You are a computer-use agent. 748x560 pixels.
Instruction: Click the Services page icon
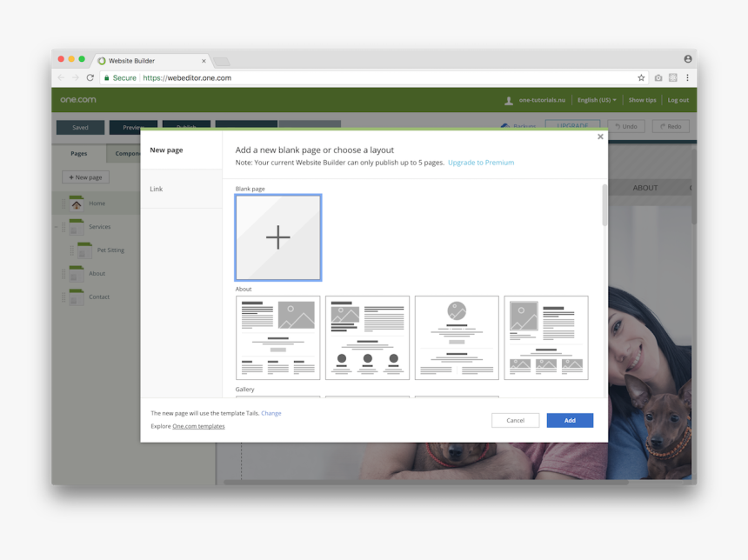click(x=77, y=227)
